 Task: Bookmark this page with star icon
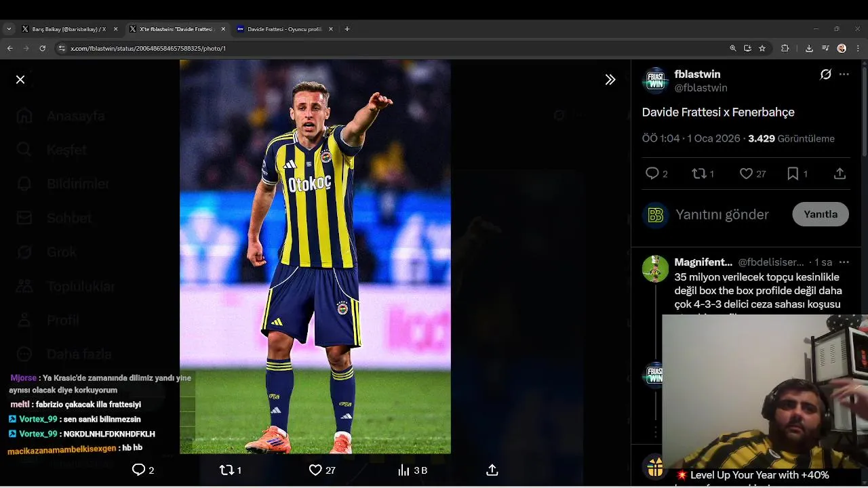click(x=762, y=48)
